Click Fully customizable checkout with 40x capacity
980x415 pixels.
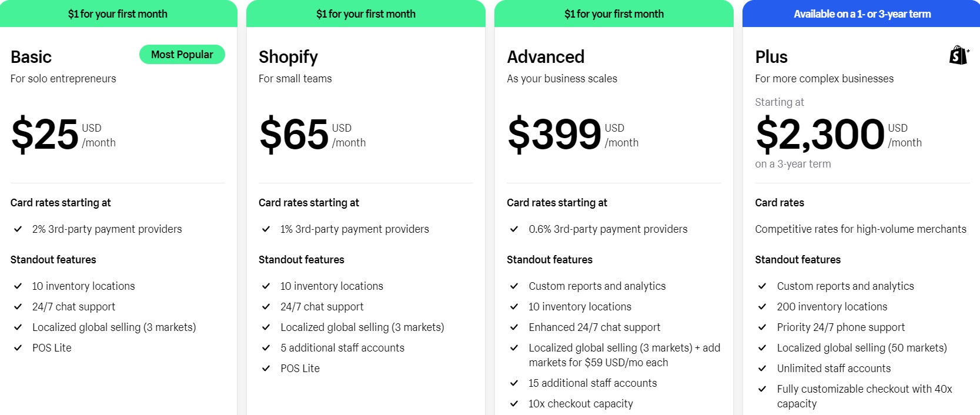864,396
